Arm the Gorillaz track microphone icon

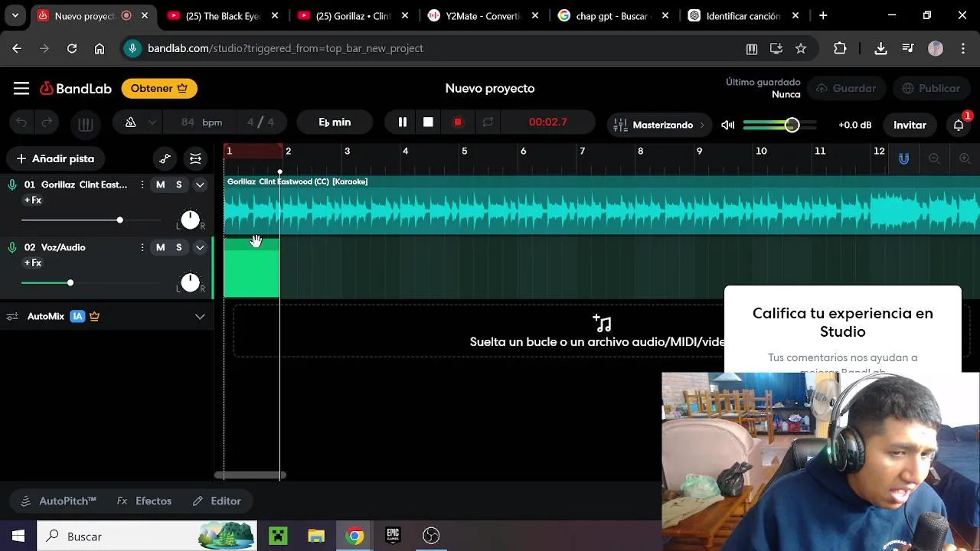click(x=12, y=184)
